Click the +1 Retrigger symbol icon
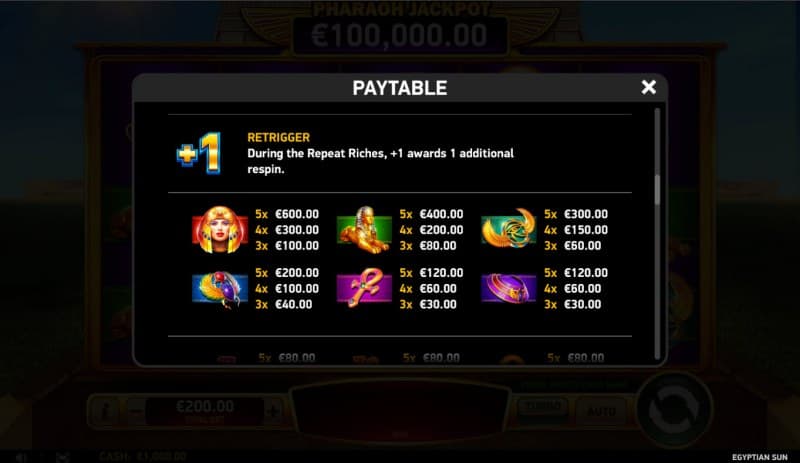The height and width of the screenshot is (463, 800). point(199,153)
